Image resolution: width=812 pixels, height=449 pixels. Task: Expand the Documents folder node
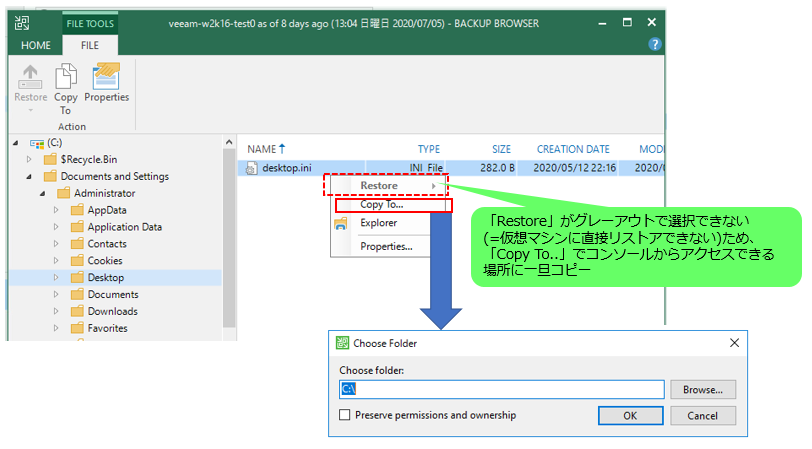[56, 294]
